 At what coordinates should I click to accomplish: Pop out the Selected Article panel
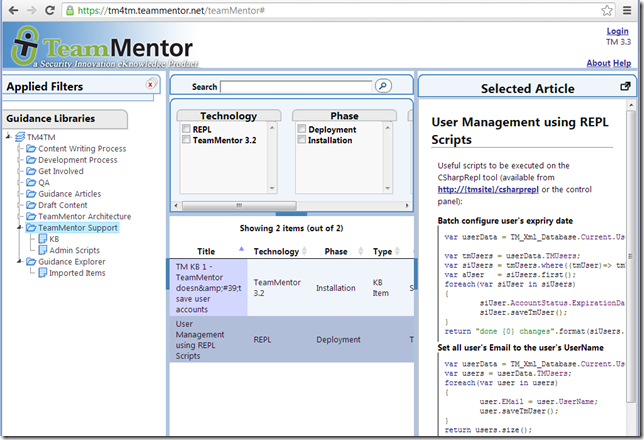click(x=625, y=86)
